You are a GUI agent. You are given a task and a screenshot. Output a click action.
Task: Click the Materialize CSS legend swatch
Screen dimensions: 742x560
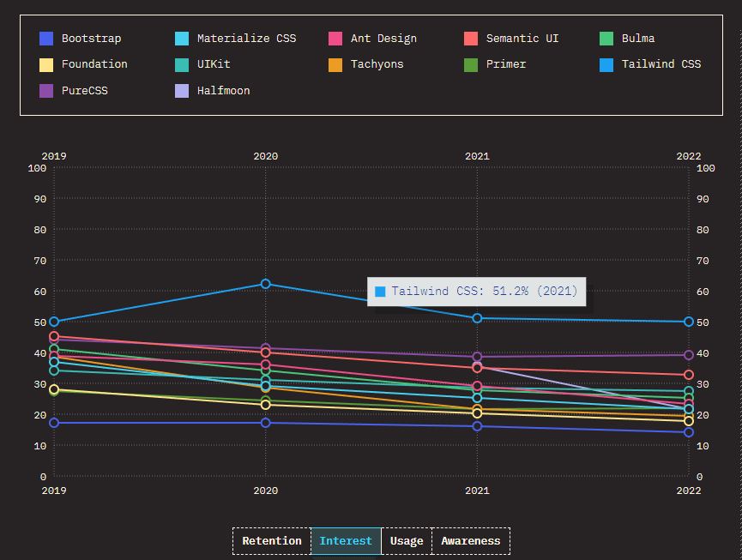coord(182,39)
